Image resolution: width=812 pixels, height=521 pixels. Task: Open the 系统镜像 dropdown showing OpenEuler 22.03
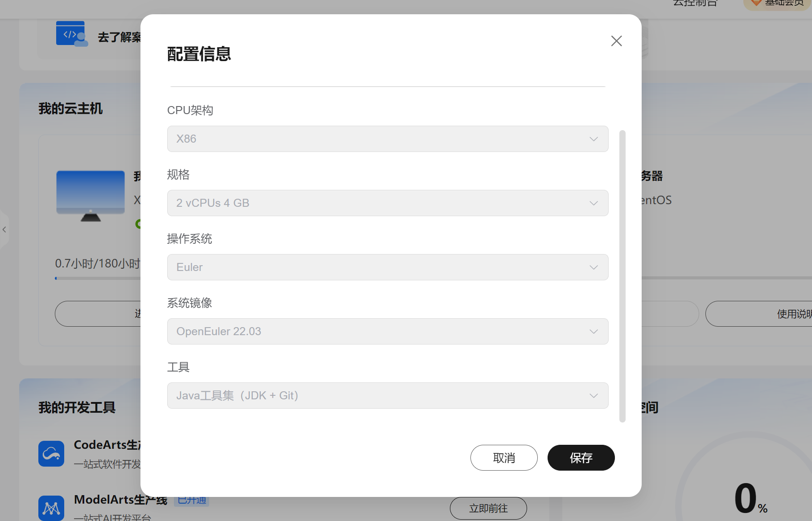pyautogui.click(x=387, y=331)
